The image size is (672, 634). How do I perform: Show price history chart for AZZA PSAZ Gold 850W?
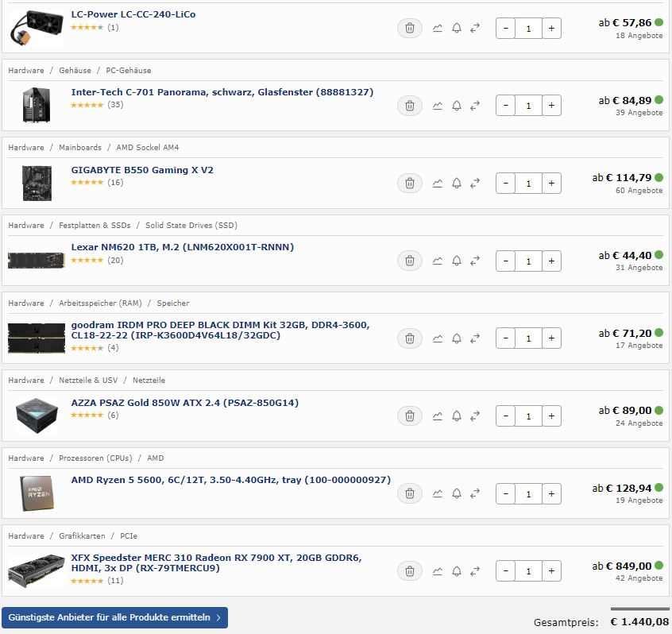437,416
